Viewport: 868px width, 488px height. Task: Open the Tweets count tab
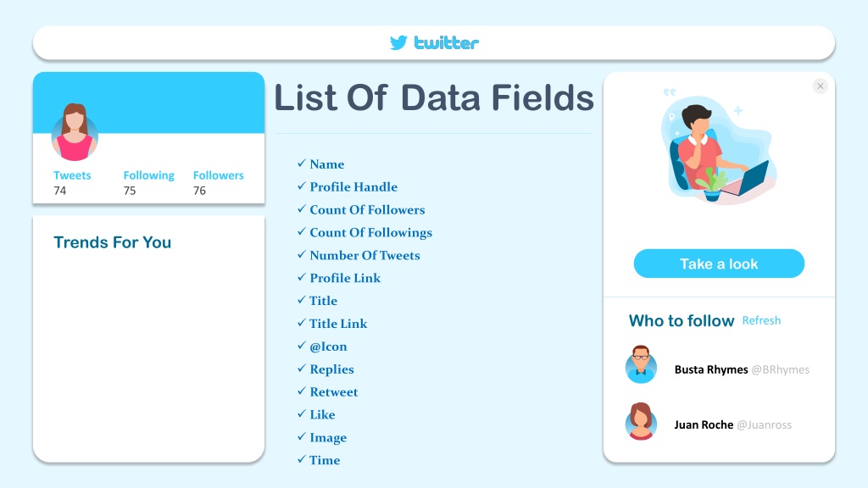72,183
